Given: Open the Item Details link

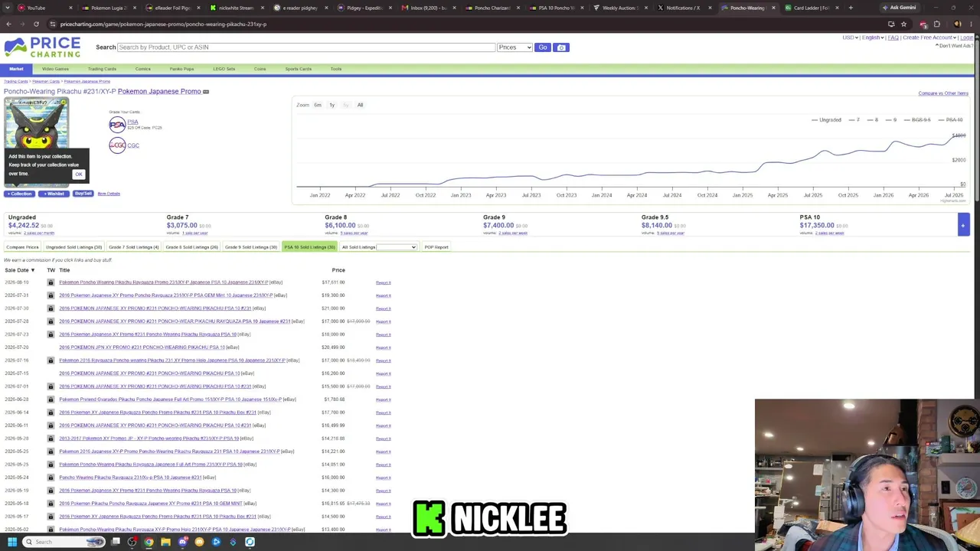Looking at the screenshot, I should [x=109, y=194].
